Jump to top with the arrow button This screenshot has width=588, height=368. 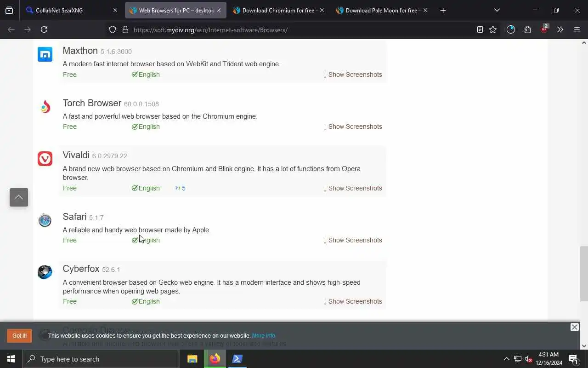pyautogui.click(x=19, y=197)
